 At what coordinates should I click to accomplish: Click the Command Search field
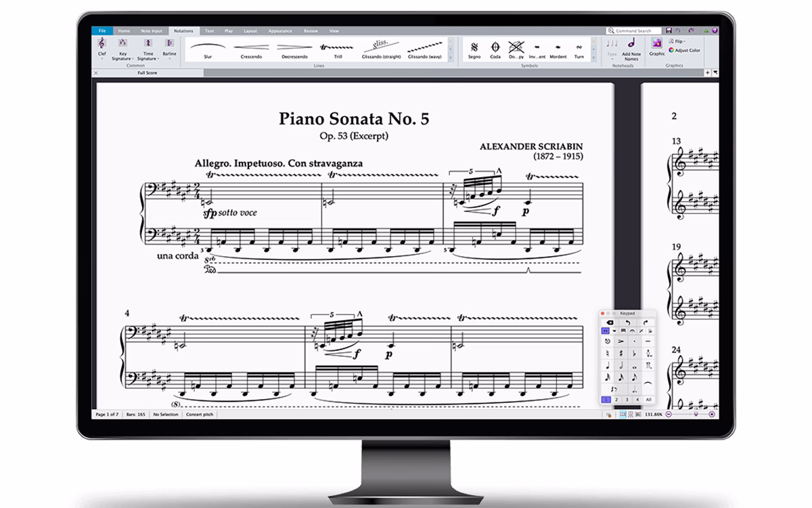pos(635,30)
